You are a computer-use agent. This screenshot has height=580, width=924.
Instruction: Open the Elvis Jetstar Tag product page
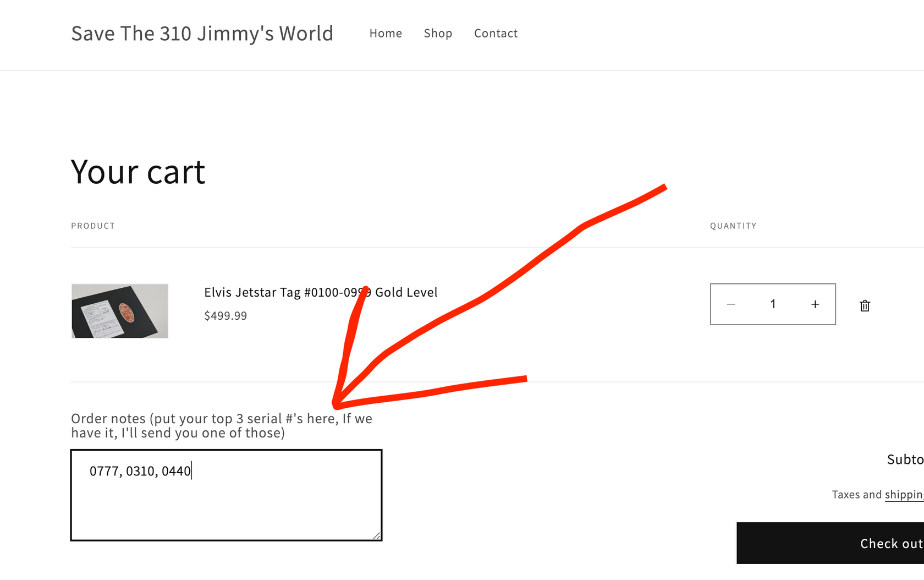click(x=320, y=292)
